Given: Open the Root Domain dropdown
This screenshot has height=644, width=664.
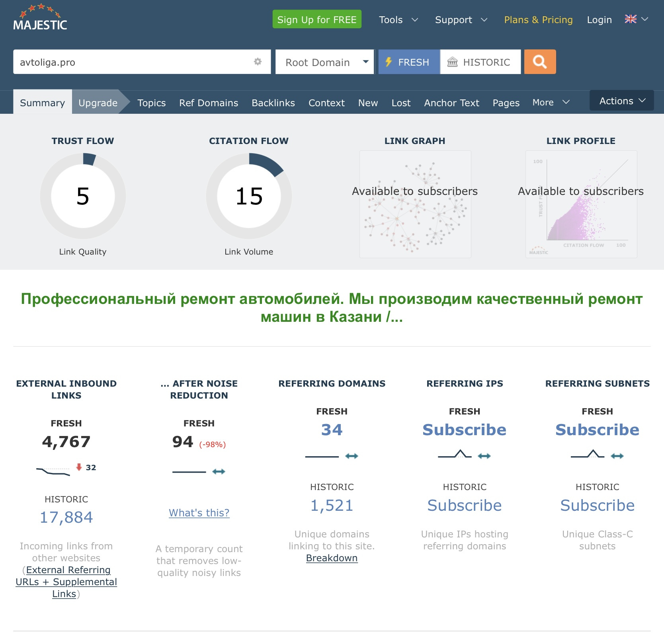Looking at the screenshot, I should pos(325,62).
